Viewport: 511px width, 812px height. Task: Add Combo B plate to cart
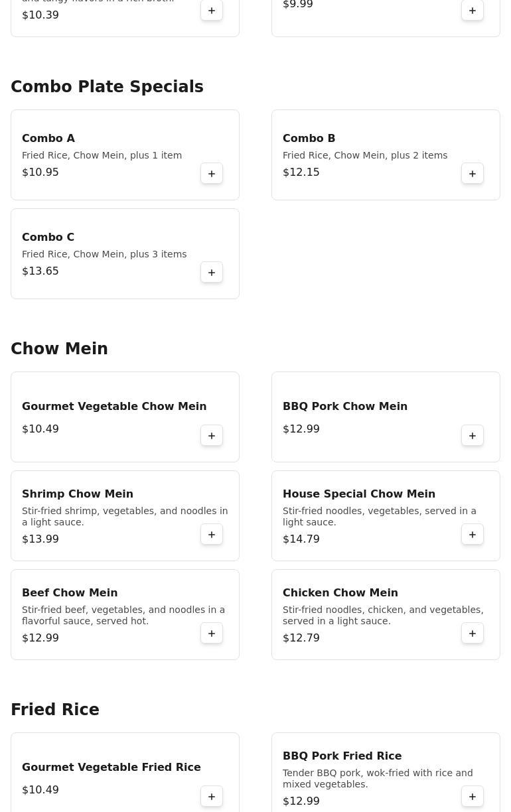[x=473, y=174]
